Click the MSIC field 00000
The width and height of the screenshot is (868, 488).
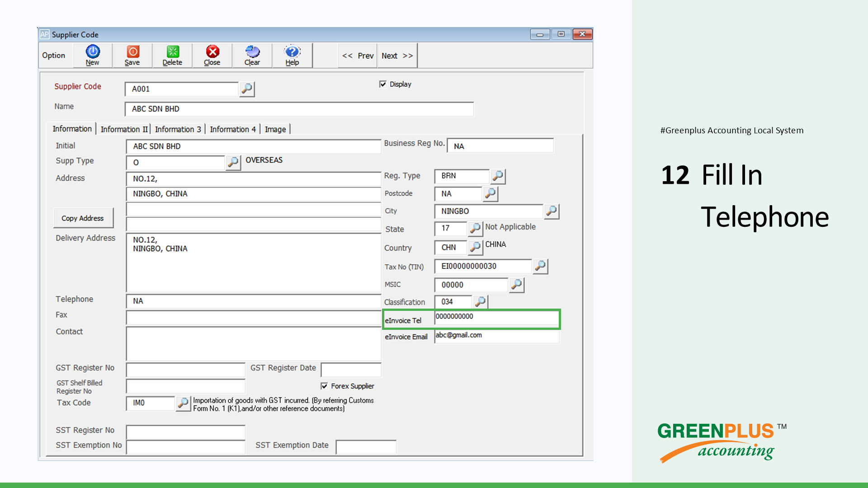point(472,285)
